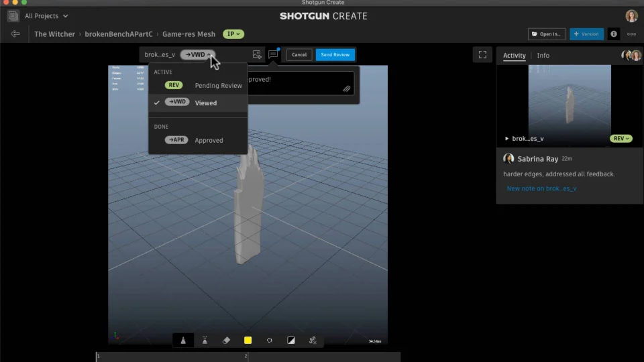This screenshot has height=362, width=644.
Task: Open the 'New note on brok...es_v' link
Action: 541,188
